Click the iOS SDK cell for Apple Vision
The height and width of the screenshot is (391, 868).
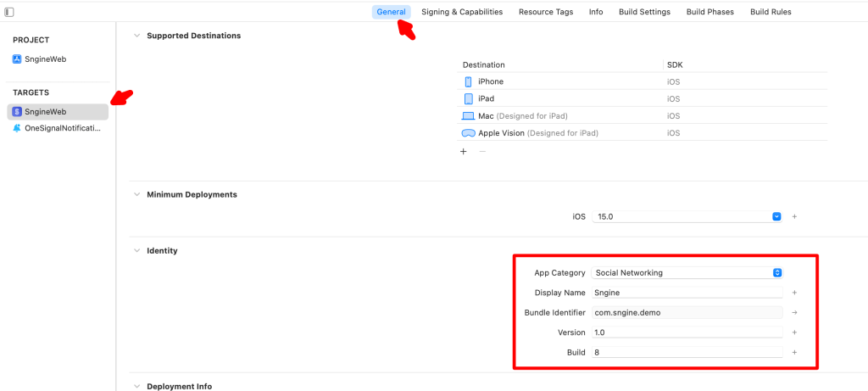tap(674, 133)
